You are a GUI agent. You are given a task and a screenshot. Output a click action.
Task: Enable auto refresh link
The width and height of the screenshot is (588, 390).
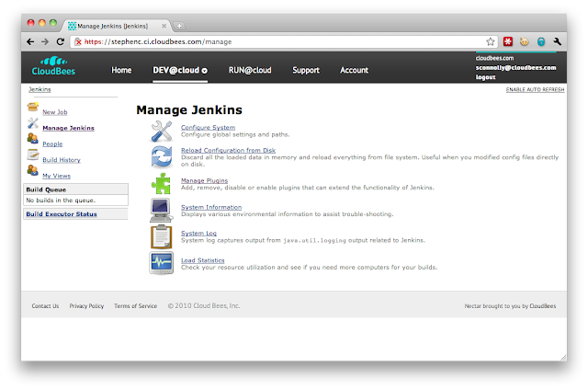coord(535,89)
